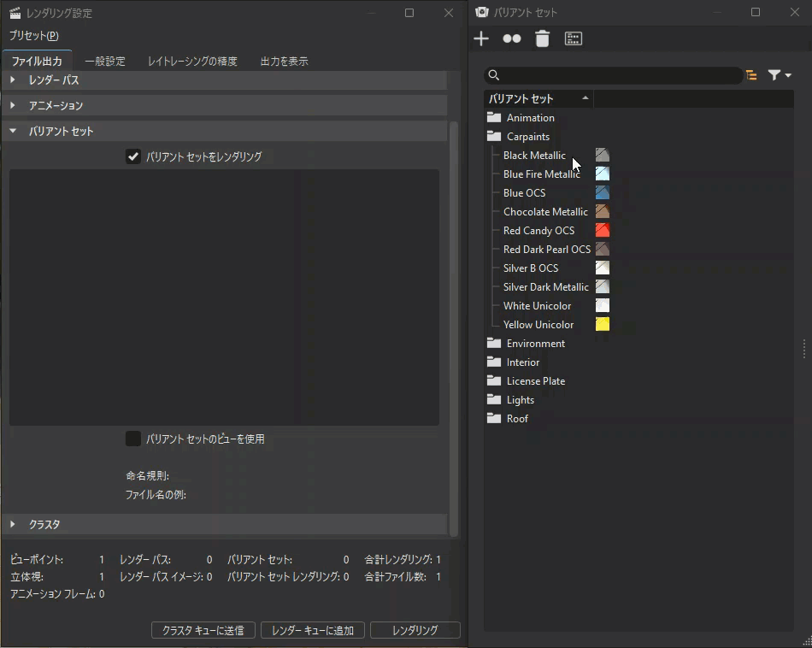Click the Lights folder icon
Screen dimensions: 812x648
[x=494, y=399]
